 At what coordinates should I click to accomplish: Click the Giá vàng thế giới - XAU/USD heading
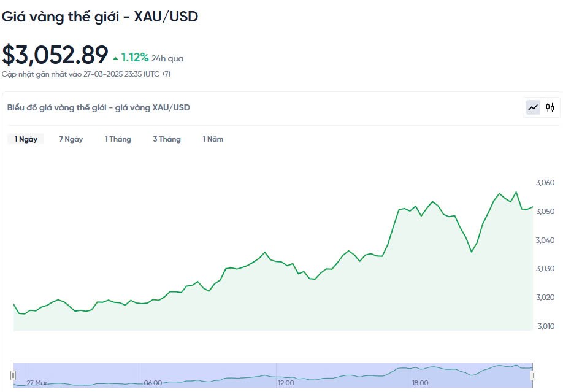point(99,17)
